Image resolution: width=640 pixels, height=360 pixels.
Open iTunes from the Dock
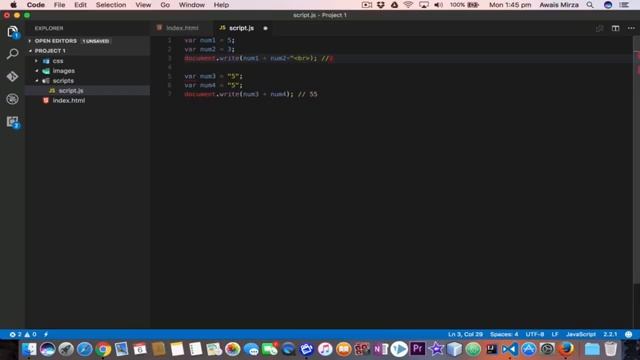click(325, 349)
